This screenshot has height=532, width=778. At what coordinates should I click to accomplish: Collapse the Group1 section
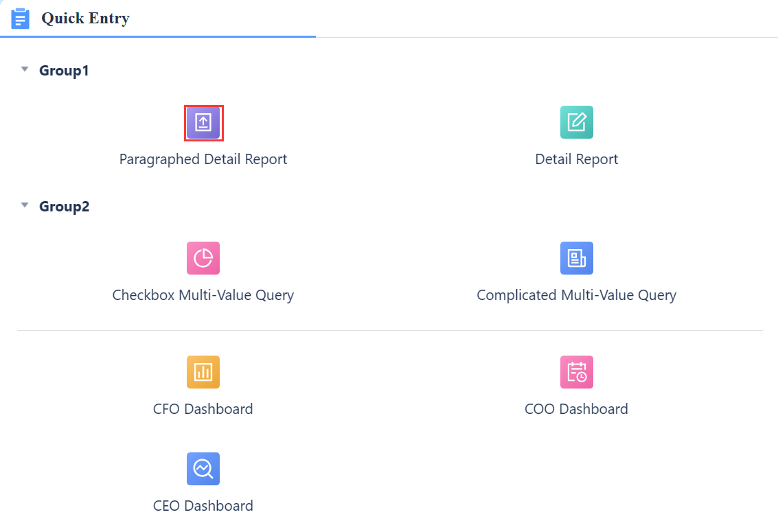tap(24, 69)
